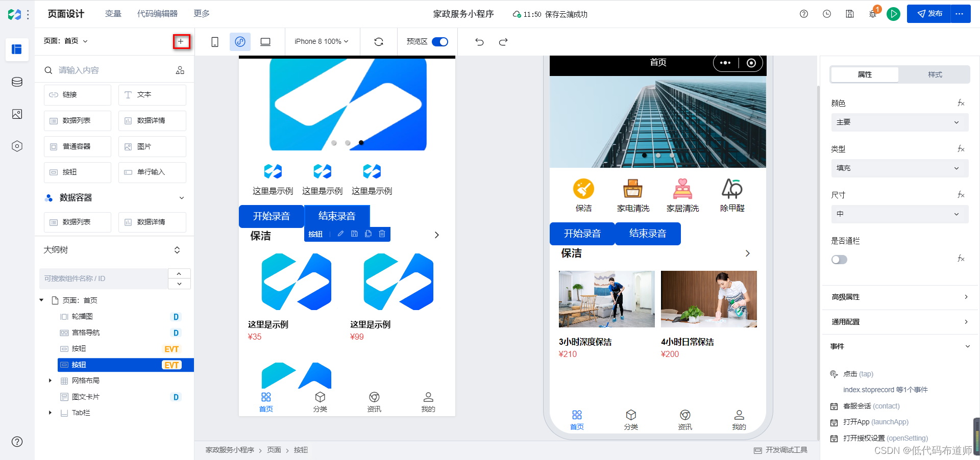Image resolution: width=980 pixels, height=460 pixels.
Task: Open the debug icon with notification badge
Action: click(873, 14)
